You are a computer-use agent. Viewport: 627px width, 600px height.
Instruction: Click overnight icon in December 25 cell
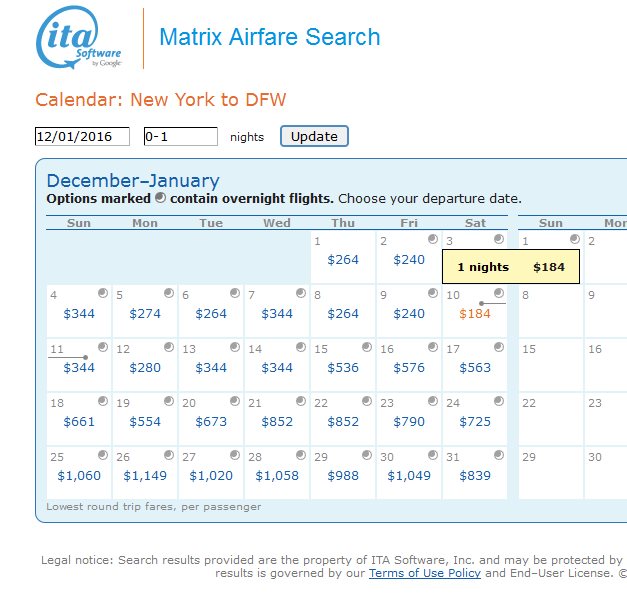(103, 455)
